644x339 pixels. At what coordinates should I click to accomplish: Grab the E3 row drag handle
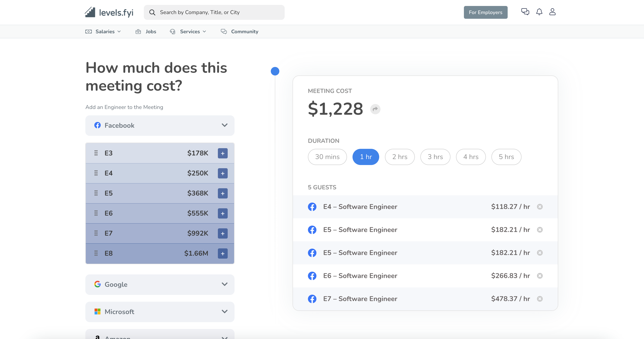[x=96, y=153]
